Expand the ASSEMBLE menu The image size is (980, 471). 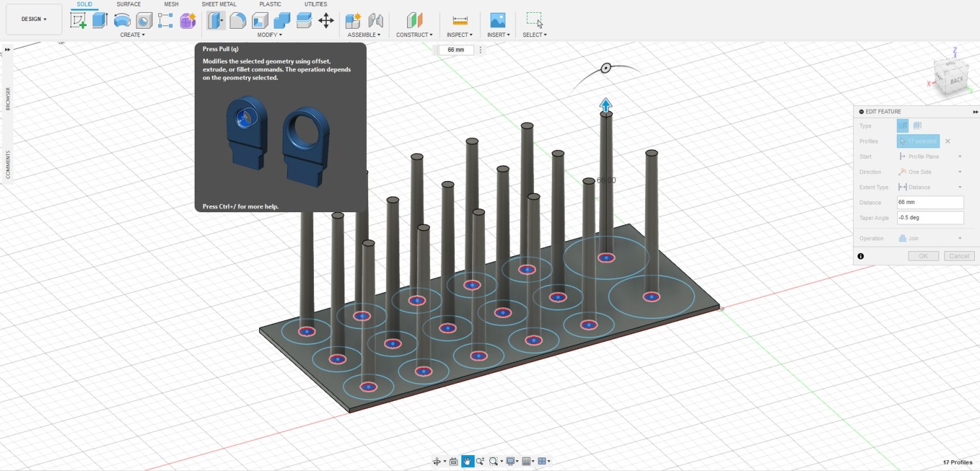coord(364,35)
